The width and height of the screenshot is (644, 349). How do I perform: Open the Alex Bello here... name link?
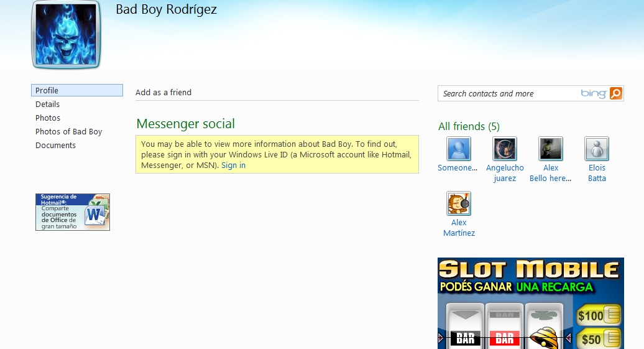pyautogui.click(x=550, y=173)
